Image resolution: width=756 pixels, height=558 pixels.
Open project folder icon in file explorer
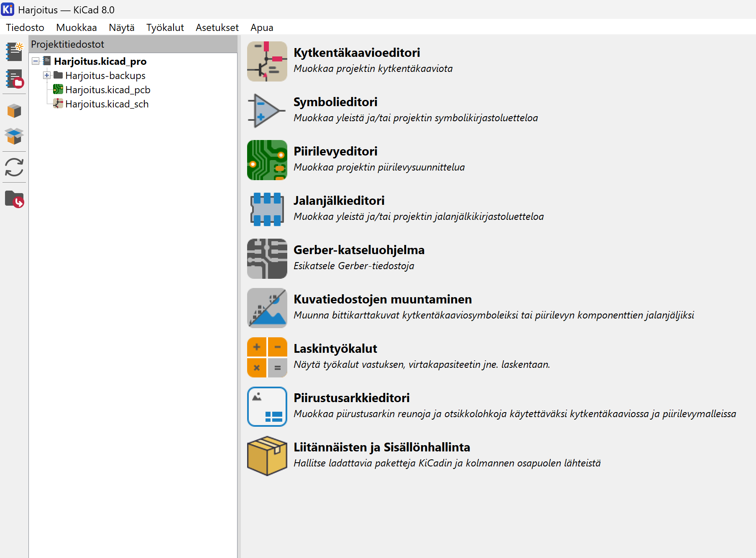click(14, 199)
